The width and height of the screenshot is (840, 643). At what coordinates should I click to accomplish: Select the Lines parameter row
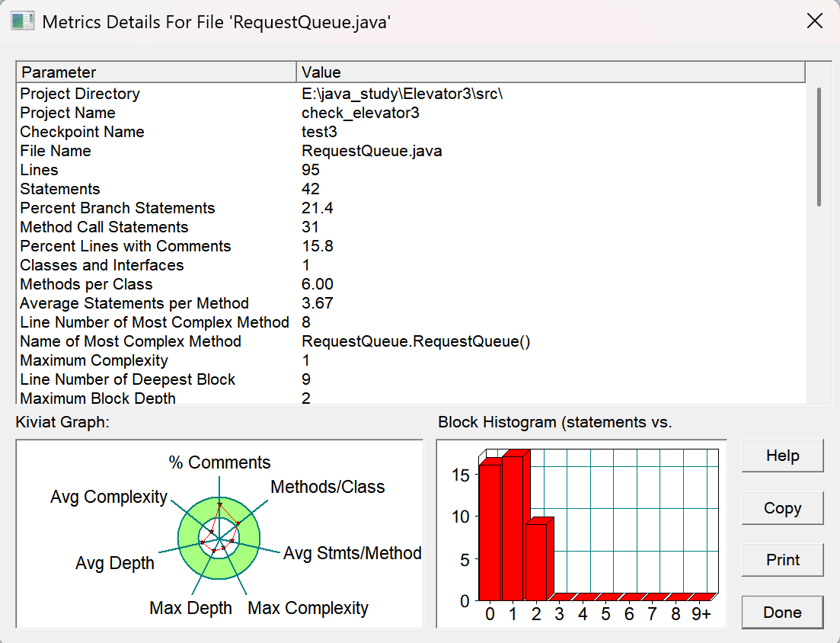point(411,170)
